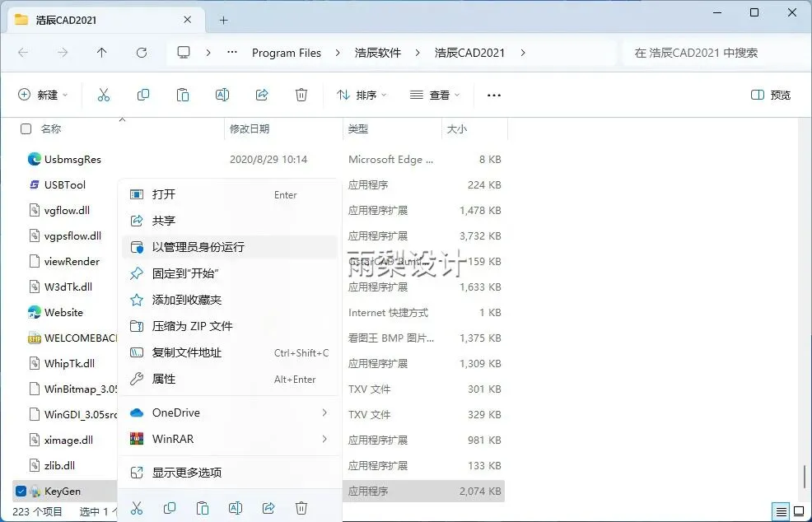Viewport: 812px width, 522px height.
Task: Choose Share (共享) in the context menu
Action: tap(230, 221)
